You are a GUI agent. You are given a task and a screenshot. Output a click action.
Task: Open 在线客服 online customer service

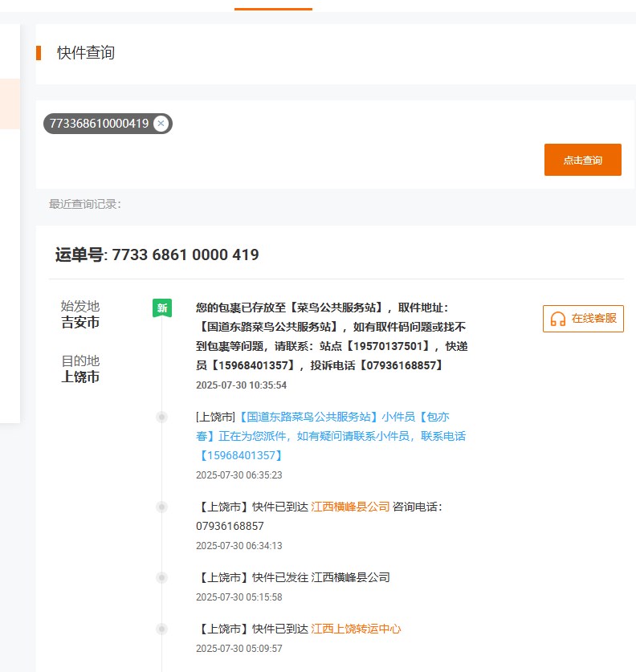tap(583, 319)
